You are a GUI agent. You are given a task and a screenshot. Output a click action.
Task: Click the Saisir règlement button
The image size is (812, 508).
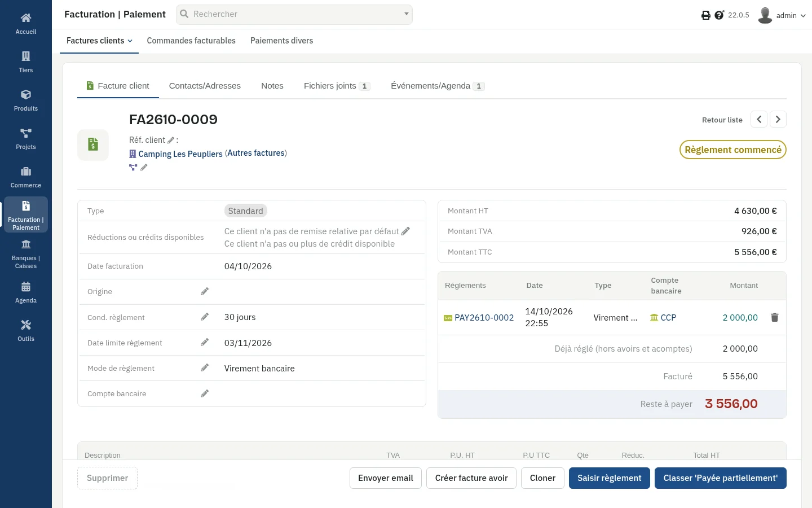point(610,478)
